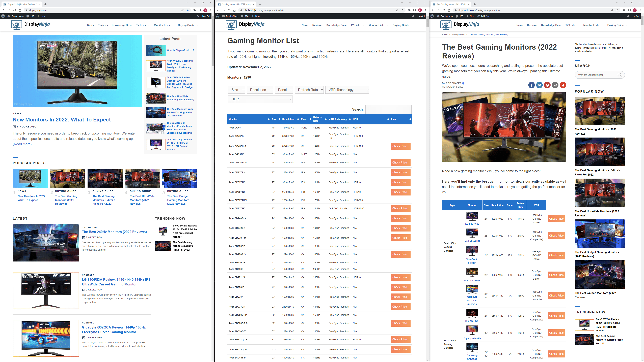
Task: Open Knowledge Base menu in left window
Action: pos(122,25)
